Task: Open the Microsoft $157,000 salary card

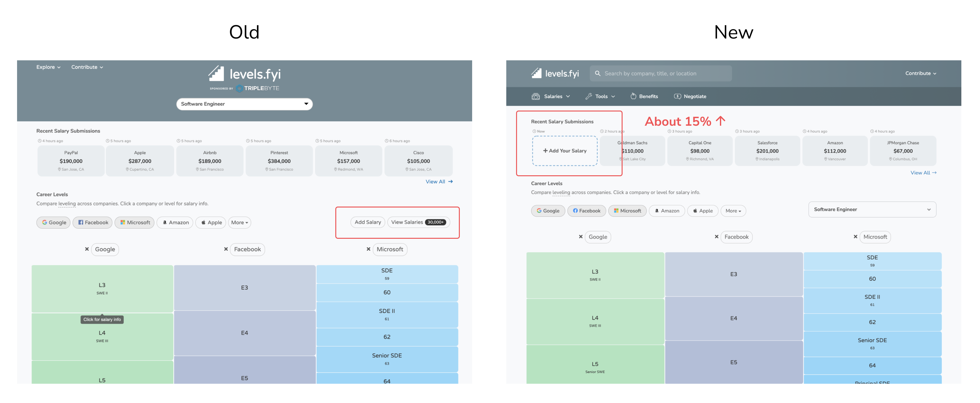Action: click(349, 161)
